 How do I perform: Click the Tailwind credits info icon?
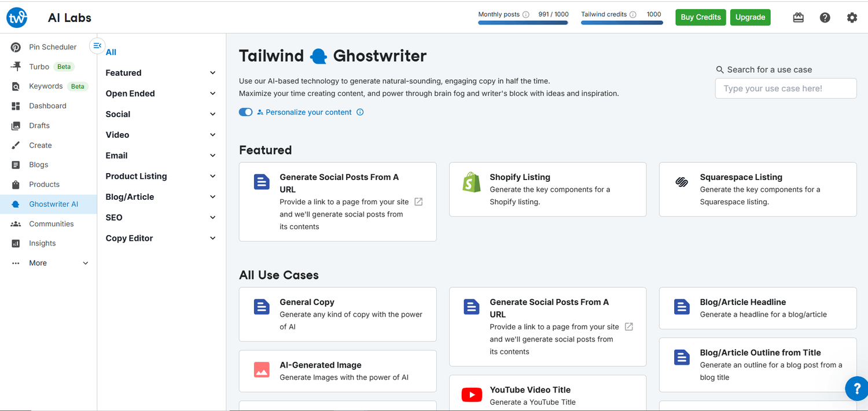pos(633,14)
